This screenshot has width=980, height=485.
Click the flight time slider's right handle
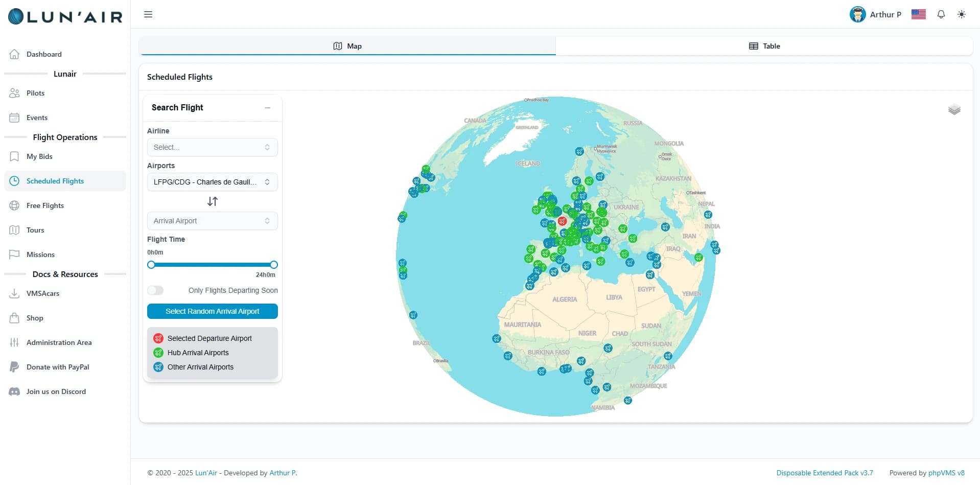274,265
